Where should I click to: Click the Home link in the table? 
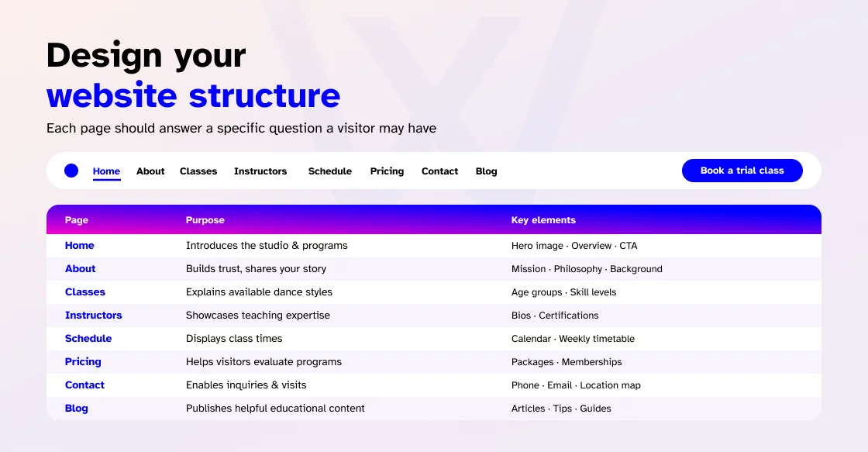pos(79,246)
